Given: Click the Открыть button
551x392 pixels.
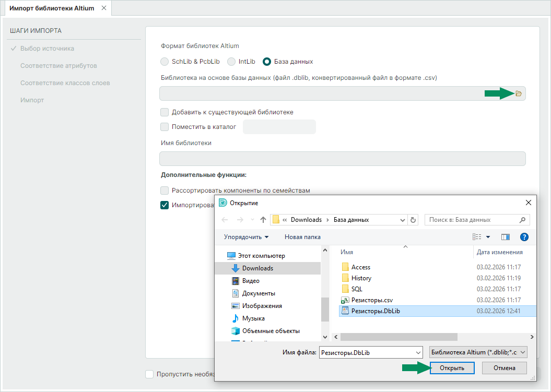Looking at the screenshot, I should pos(452,368).
